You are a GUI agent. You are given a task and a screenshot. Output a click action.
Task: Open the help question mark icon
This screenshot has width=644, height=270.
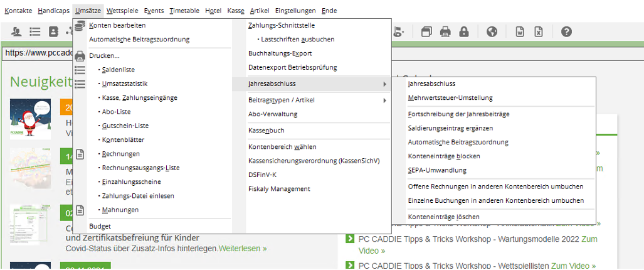click(x=566, y=31)
